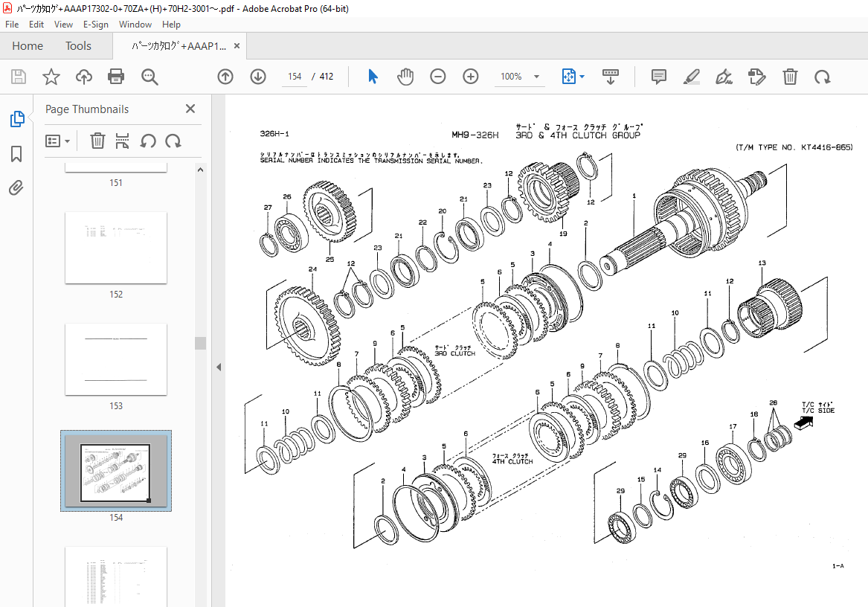Open the Help menu
The image size is (868, 607).
171,25
